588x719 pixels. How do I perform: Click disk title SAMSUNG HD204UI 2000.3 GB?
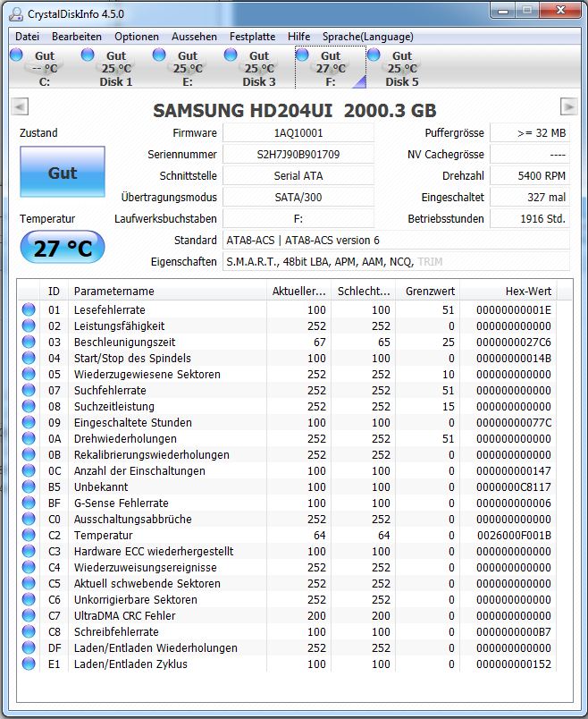pos(294,110)
